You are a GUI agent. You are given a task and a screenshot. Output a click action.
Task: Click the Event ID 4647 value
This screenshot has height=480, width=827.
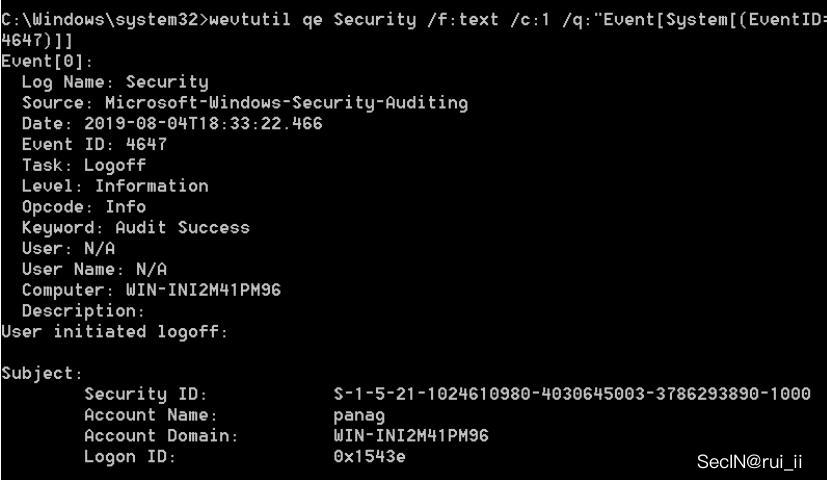[x=146, y=143]
